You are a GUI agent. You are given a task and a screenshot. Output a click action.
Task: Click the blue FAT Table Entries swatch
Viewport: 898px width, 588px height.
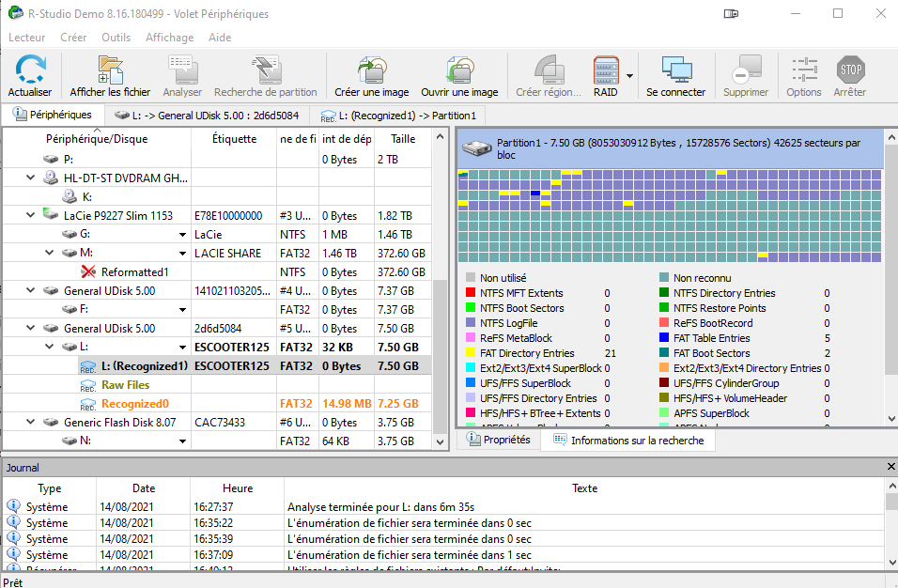pyautogui.click(x=664, y=338)
